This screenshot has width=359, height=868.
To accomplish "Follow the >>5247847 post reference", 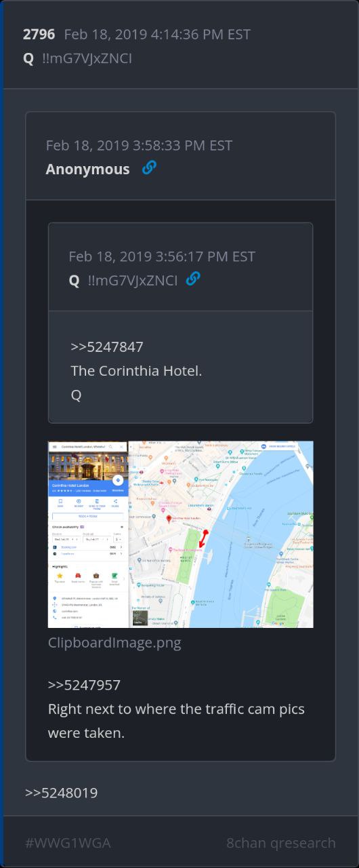I will 107,347.
